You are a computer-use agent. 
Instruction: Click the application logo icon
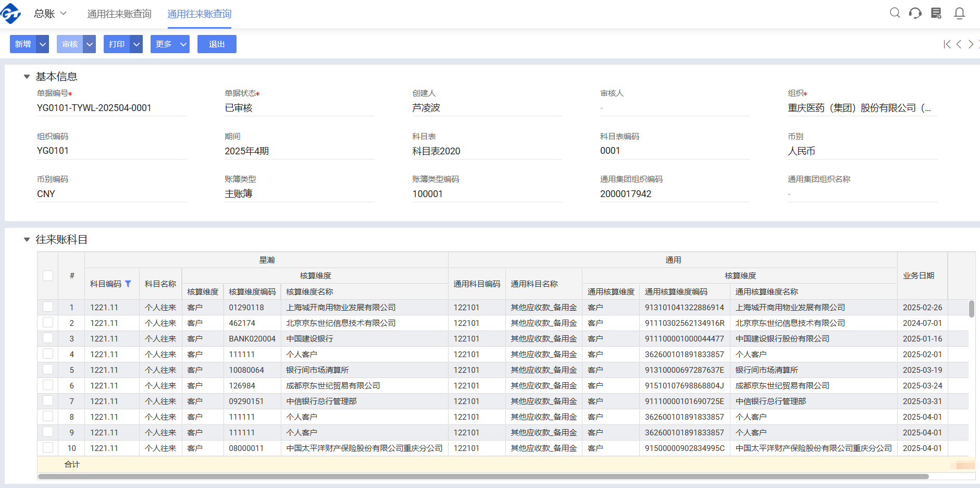pyautogui.click(x=10, y=14)
